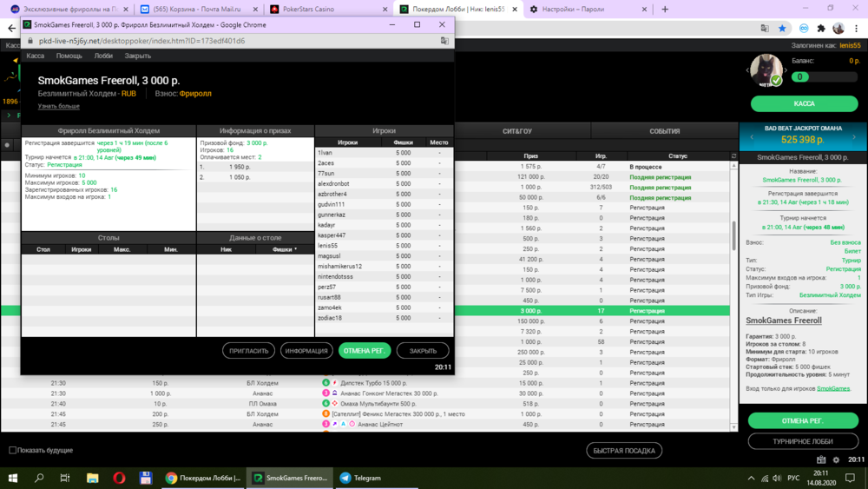Click the volume icon in system tray
The width and height of the screenshot is (868, 489).
(777, 478)
